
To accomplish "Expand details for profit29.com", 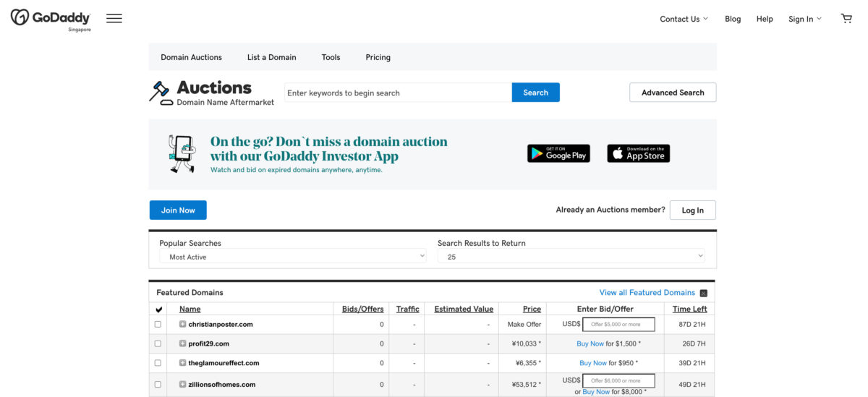I will [183, 343].
